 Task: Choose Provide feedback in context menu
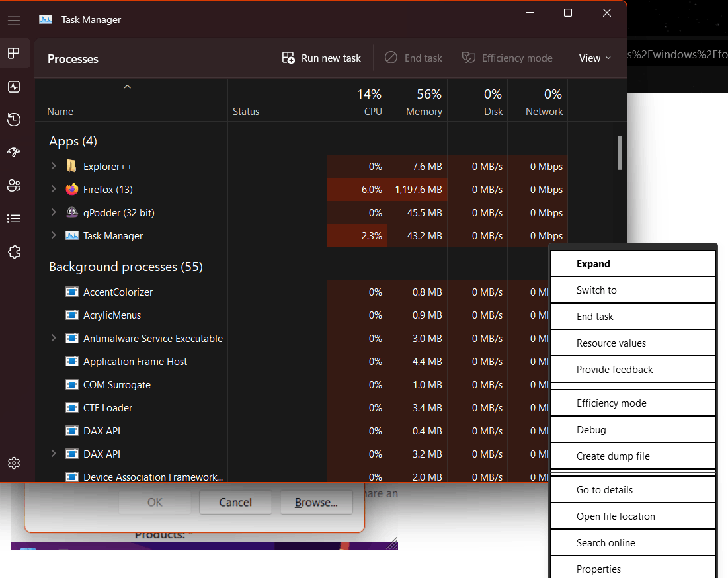coord(633,370)
